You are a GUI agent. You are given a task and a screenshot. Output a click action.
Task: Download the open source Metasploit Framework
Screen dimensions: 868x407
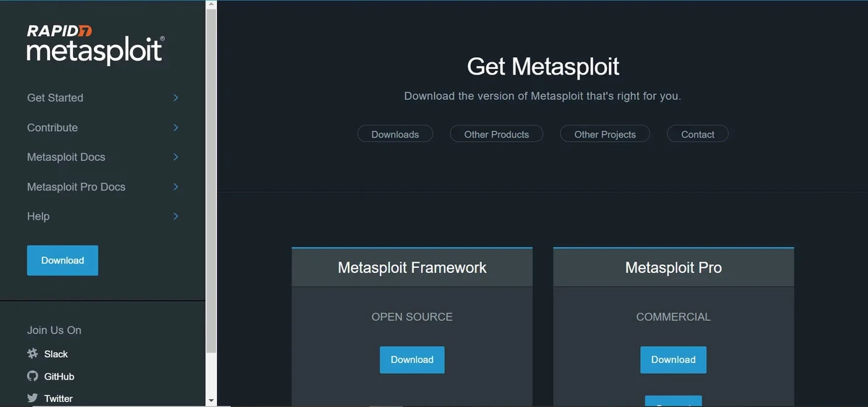tap(412, 360)
